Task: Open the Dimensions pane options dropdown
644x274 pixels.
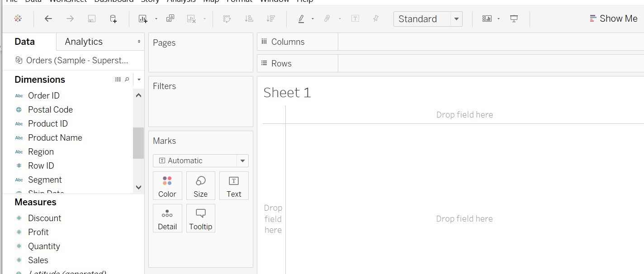Action: click(x=139, y=79)
